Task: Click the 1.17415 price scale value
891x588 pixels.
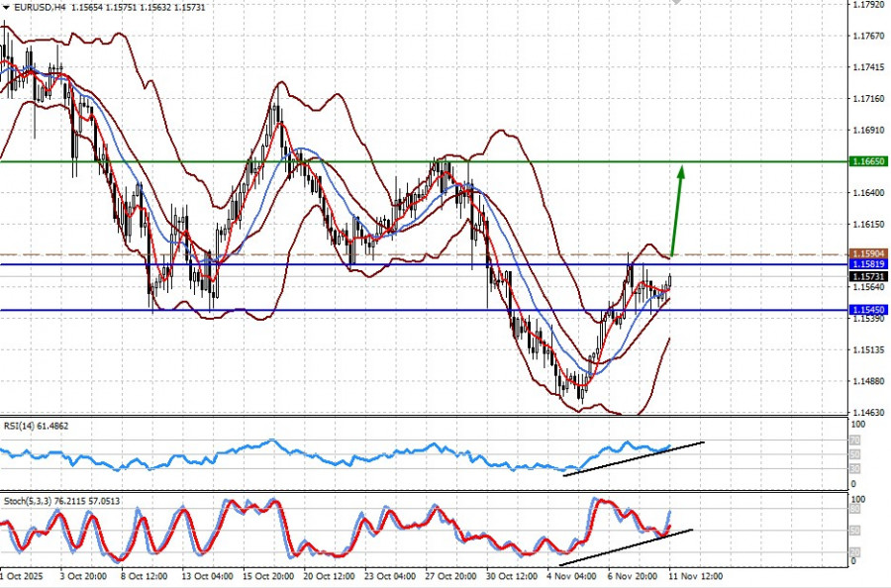Action: pyautogui.click(x=869, y=67)
